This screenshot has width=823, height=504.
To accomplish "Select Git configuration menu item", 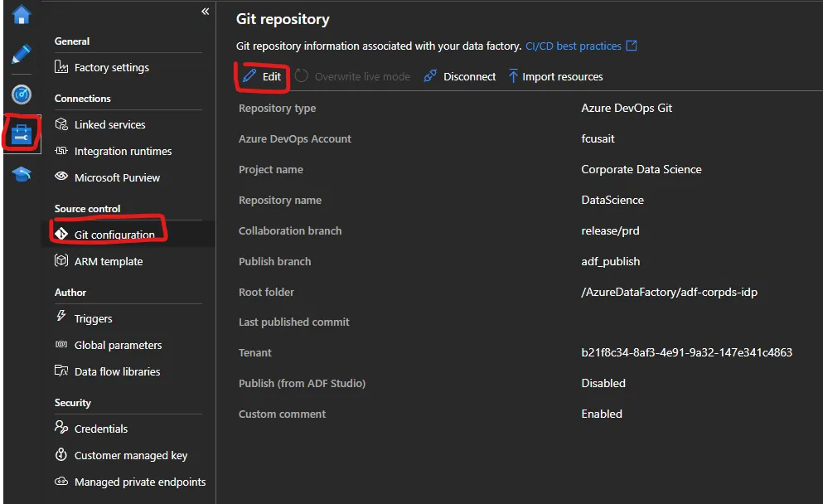I will point(114,235).
